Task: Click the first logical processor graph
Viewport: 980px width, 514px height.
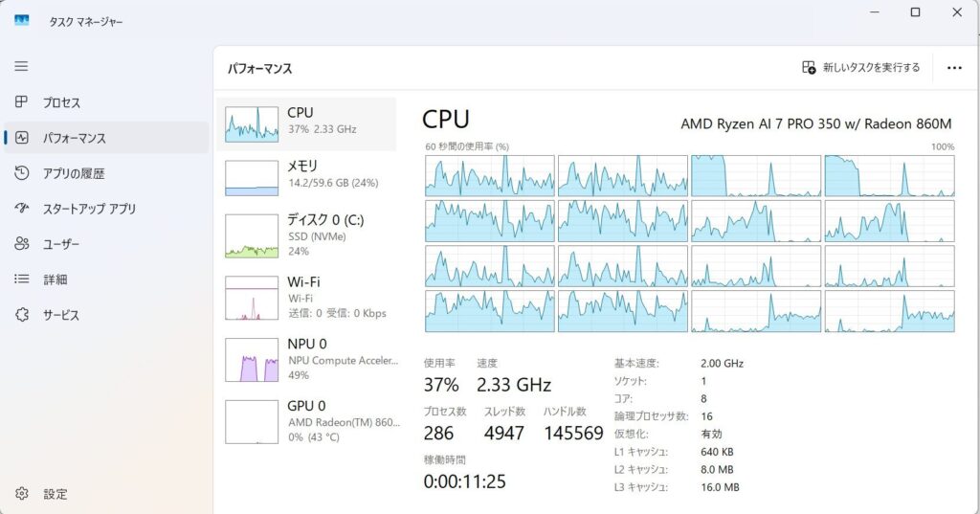Action: (x=489, y=175)
